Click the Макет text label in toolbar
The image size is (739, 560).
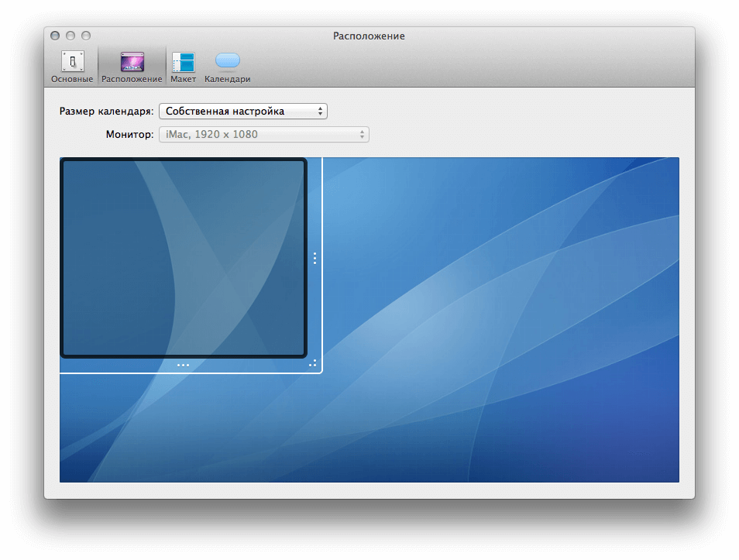coord(184,79)
